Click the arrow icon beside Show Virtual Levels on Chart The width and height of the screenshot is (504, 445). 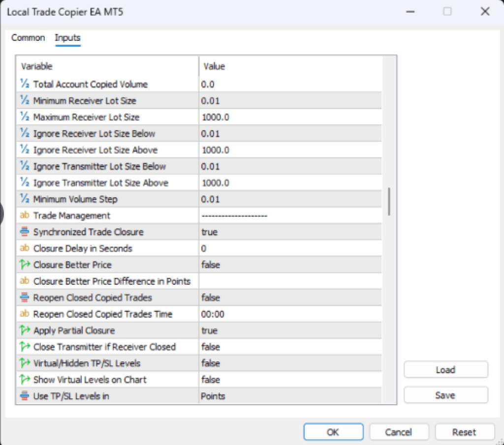(x=25, y=380)
